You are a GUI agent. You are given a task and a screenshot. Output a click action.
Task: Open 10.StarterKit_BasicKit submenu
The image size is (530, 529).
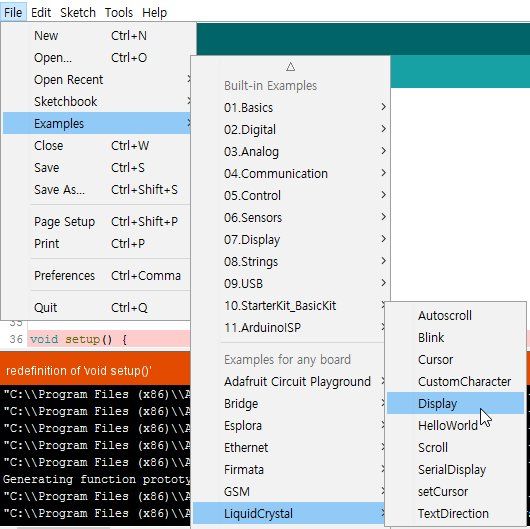289,305
